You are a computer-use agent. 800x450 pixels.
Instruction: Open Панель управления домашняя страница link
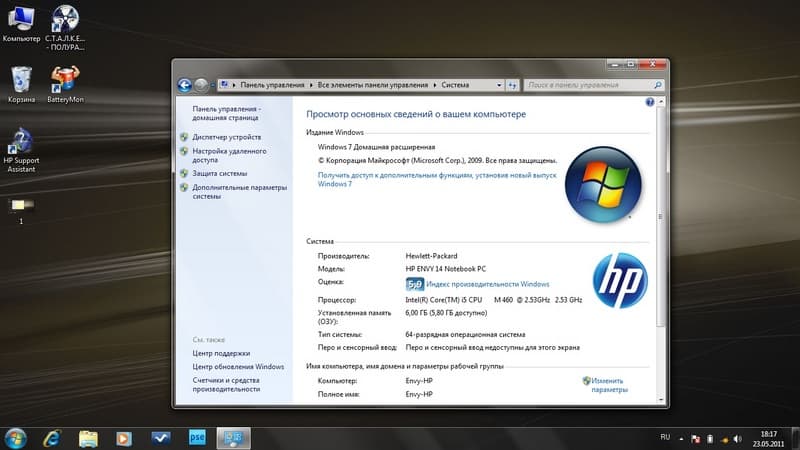(x=226, y=113)
